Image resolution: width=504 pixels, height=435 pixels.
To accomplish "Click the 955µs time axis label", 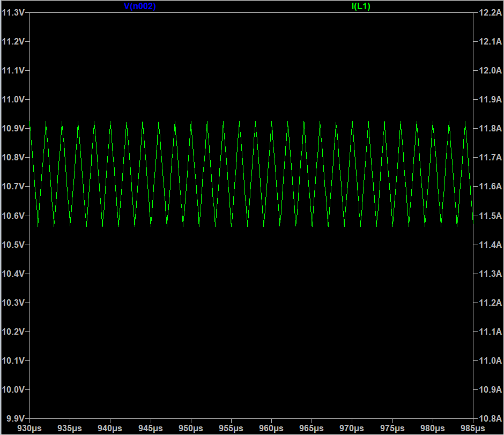I will tap(231, 429).
